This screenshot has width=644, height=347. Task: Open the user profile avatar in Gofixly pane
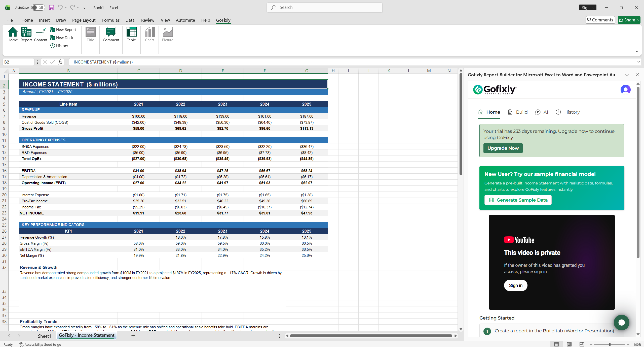click(625, 89)
